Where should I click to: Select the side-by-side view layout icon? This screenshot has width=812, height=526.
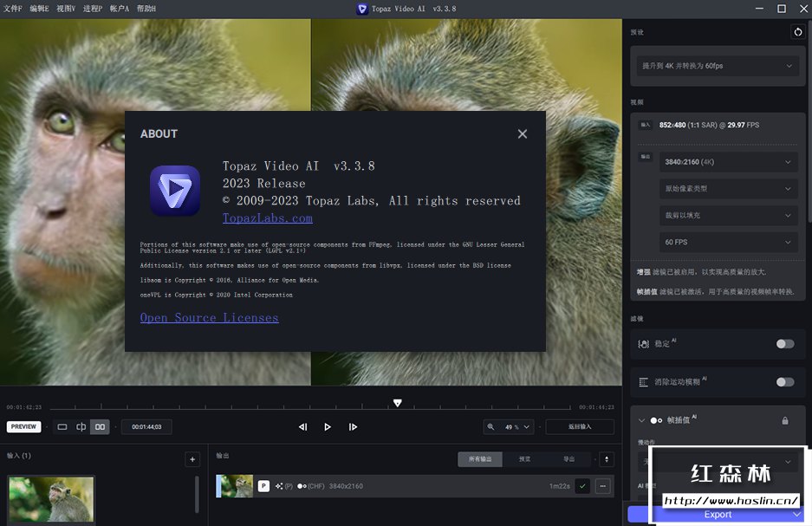click(x=100, y=426)
